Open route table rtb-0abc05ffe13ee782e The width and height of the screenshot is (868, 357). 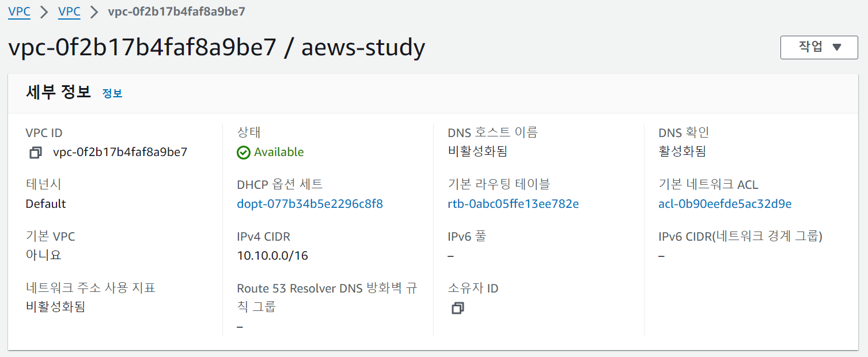(513, 204)
